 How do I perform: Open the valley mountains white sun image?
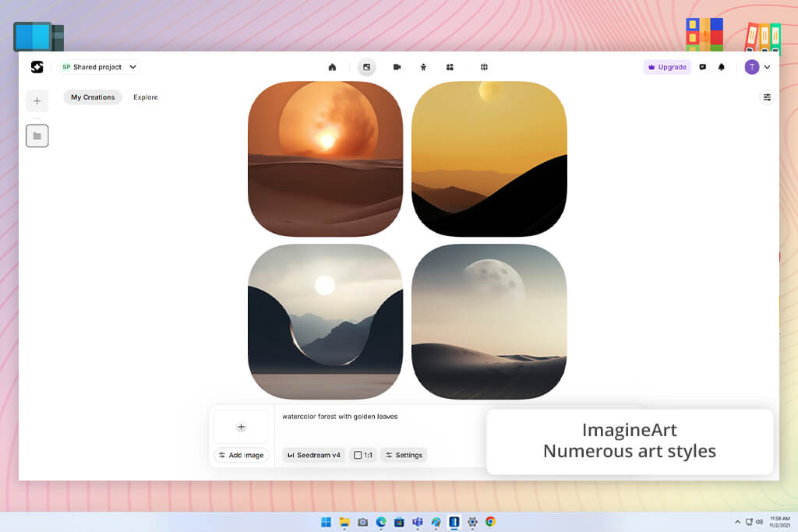point(325,322)
